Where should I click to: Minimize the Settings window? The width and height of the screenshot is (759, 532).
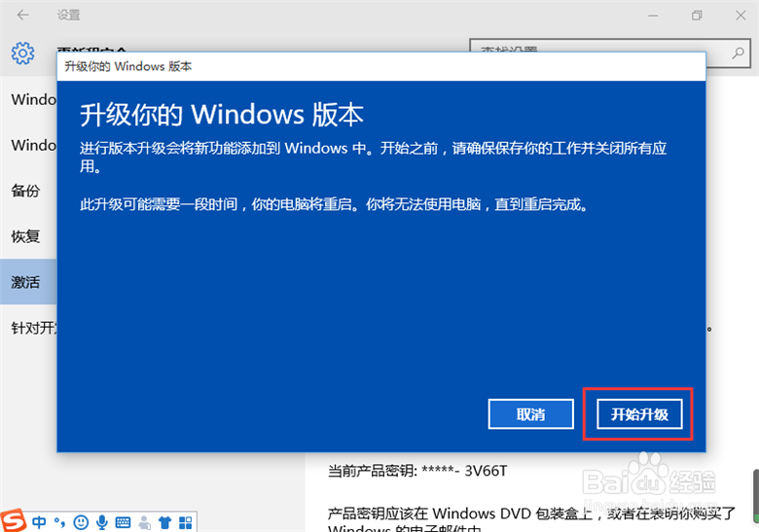click(x=653, y=16)
